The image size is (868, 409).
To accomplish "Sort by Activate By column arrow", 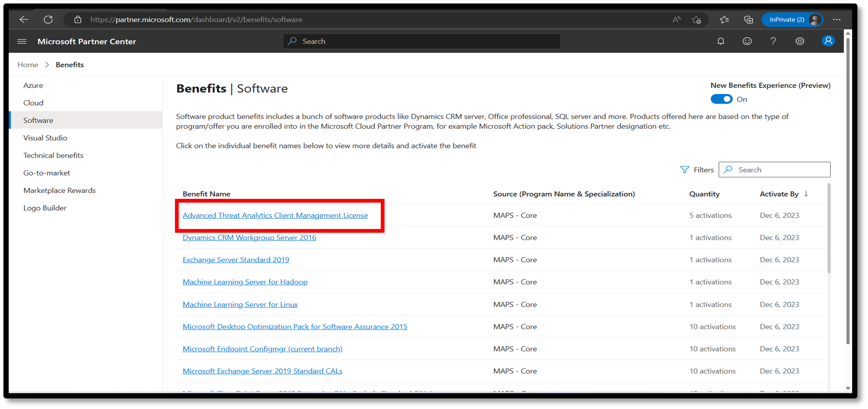I will 806,194.
